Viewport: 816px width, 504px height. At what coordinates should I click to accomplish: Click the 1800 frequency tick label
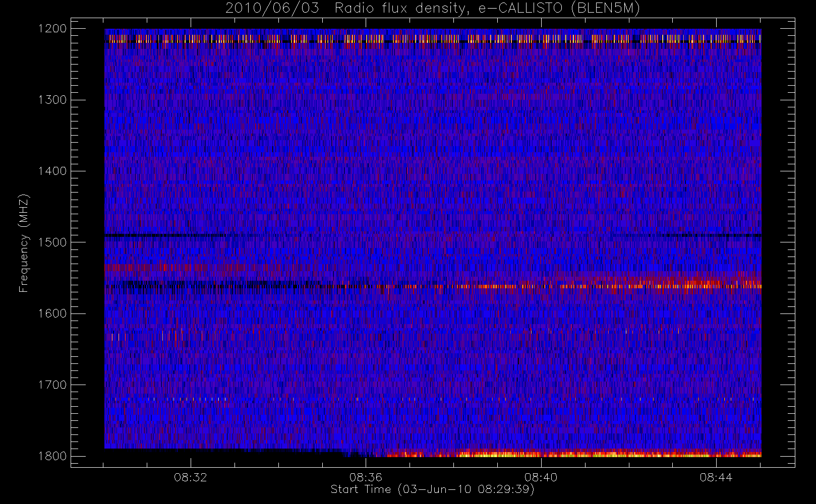coord(52,456)
